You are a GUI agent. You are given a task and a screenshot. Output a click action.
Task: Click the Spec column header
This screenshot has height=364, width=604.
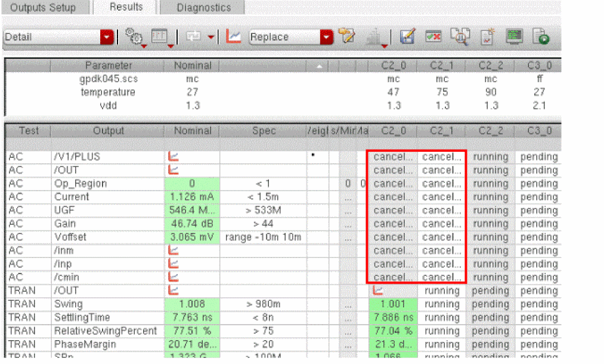point(264,130)
